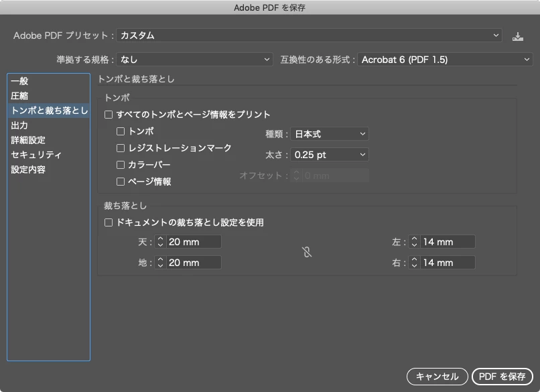Viewport: 540px width, 392px height.
Task: Click the 右 bleed stepper arrows
Action: (414, 263)
